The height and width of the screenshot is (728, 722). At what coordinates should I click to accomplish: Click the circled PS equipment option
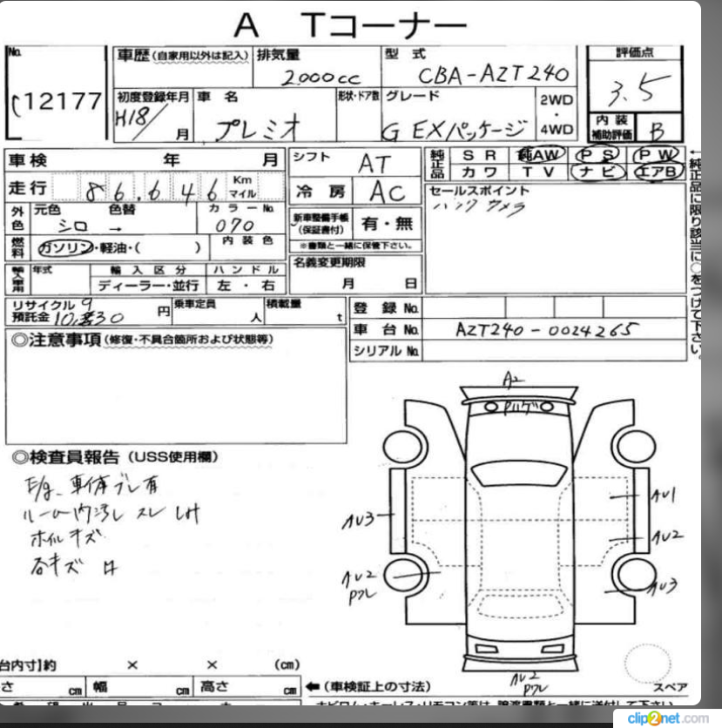(597, 154)
